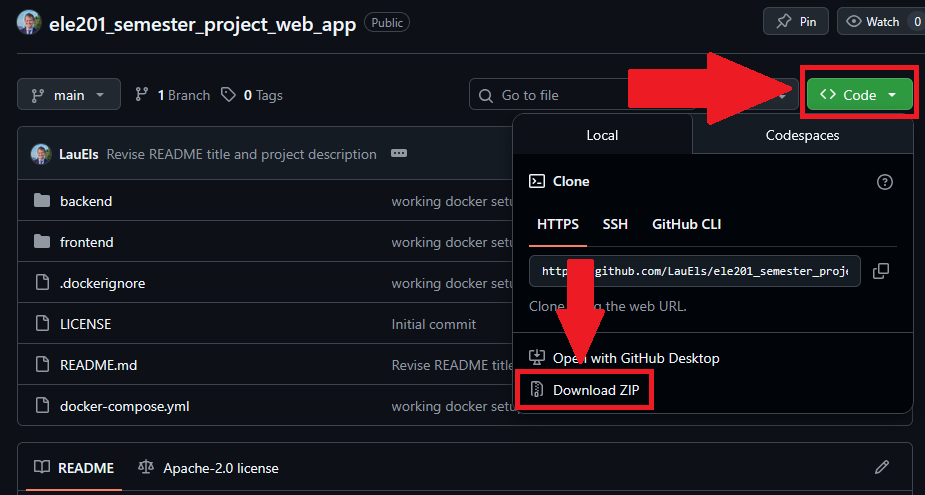This screenshot has width=925, height=495.
Task: Open the main branch selector dropdown
Action: (69, 94)
